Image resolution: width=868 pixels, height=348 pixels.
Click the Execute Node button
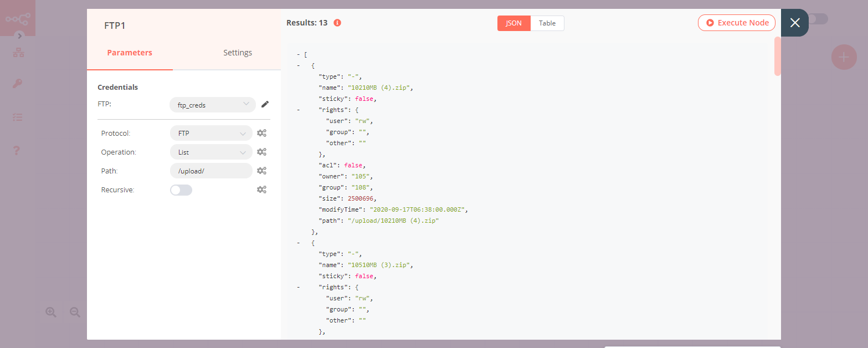[x=736, y=23]
